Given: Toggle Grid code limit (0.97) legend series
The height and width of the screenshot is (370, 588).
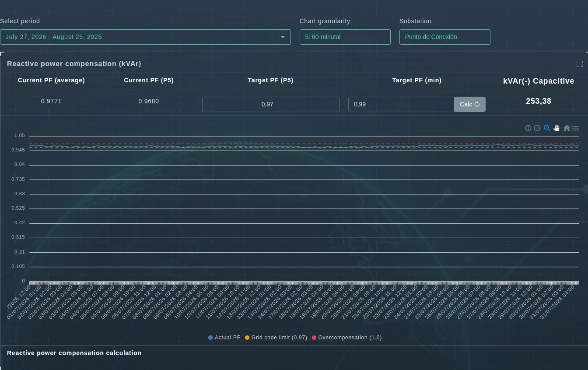Looking at the screenshot, I should (x=276, y=338).
